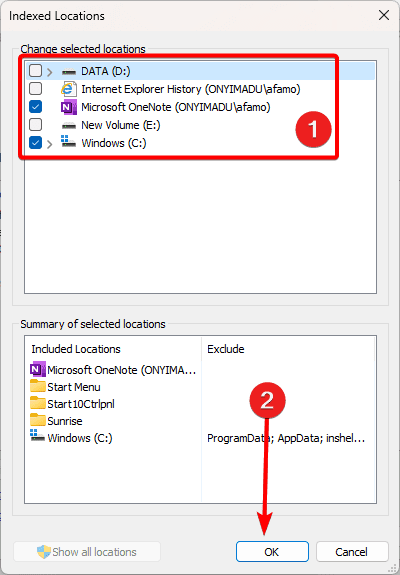The width and height of the screenshot is (400, 575).
Task: Click the Windows (C:) drive icon in tree
Action: 69,142
